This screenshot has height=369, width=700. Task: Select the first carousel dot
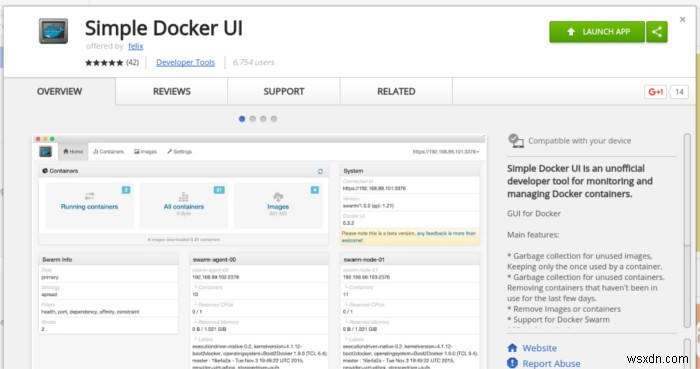[242, 119]
